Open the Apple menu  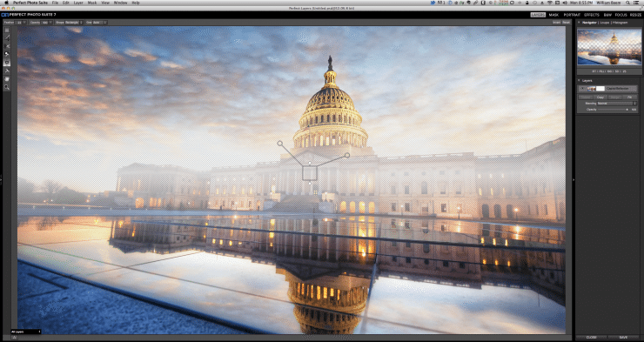pos(6,3)
